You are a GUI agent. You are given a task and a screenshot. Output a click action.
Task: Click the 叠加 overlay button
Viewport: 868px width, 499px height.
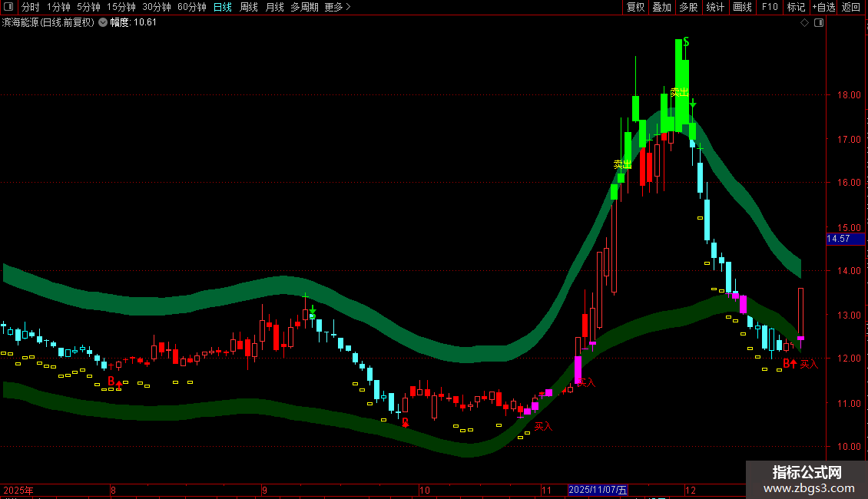pos(661,7)
